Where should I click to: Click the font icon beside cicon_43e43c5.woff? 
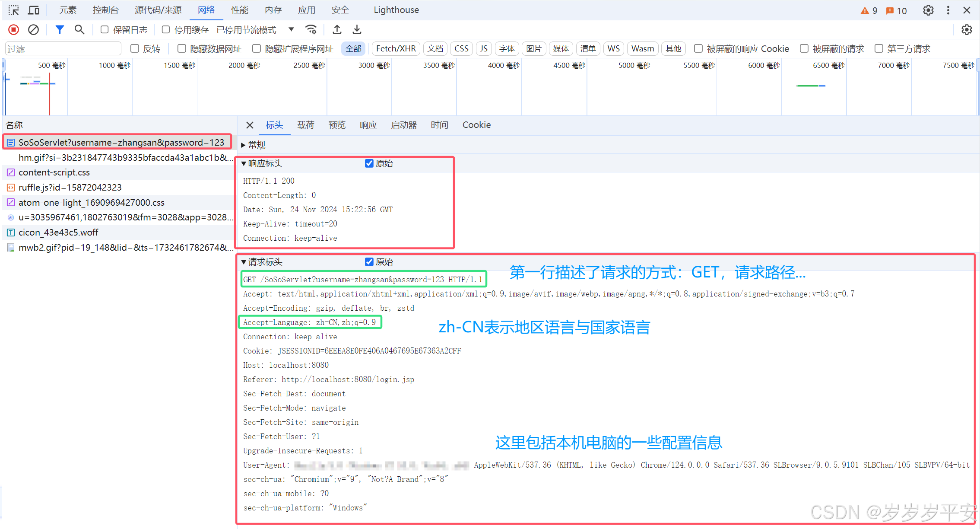point(11,233)
